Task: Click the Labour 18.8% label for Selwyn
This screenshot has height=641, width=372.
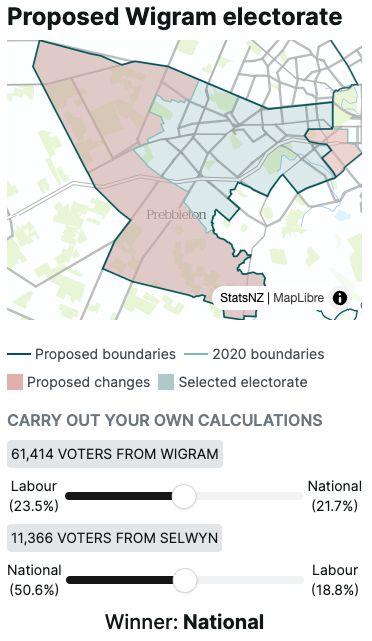Action: [x=335, y=580]
